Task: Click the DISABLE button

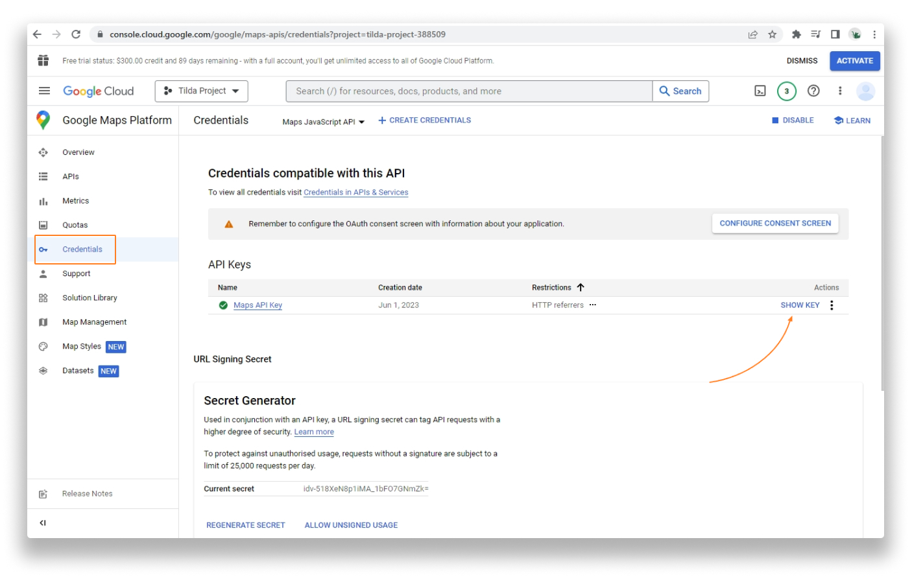Action: click(793, 121)
